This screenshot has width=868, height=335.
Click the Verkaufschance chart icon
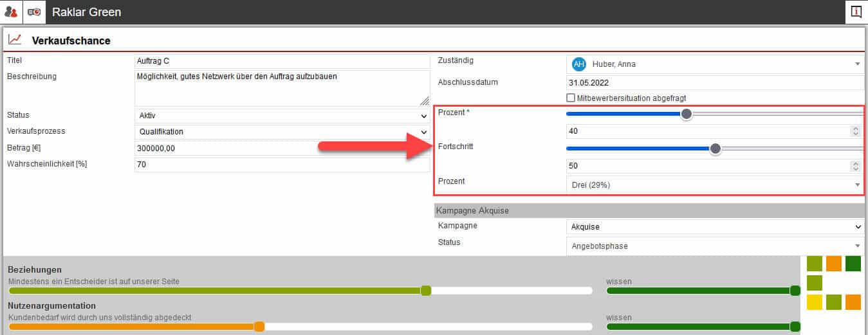click(14, 40)
